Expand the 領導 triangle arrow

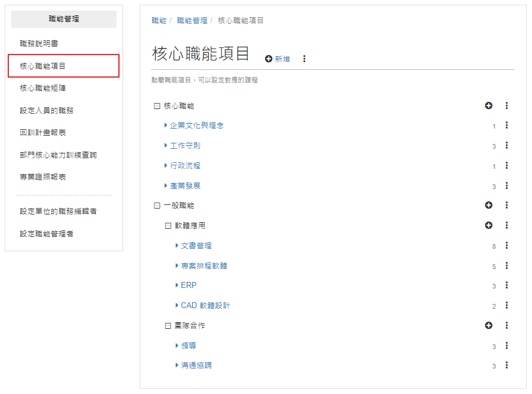pos(177,346)
